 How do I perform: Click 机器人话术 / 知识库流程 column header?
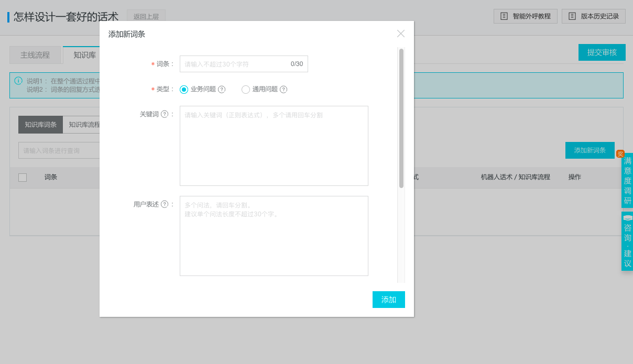click(516, 177)
